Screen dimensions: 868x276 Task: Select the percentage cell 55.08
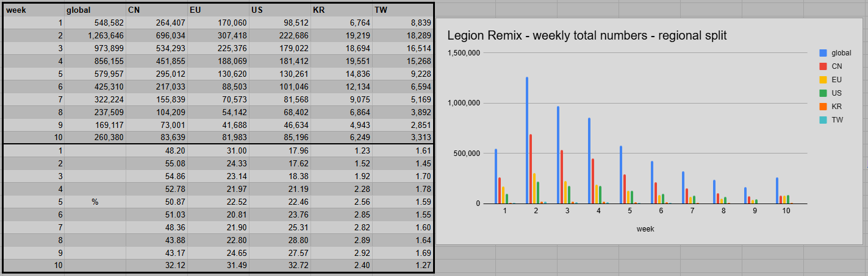(x=156, y=163)
